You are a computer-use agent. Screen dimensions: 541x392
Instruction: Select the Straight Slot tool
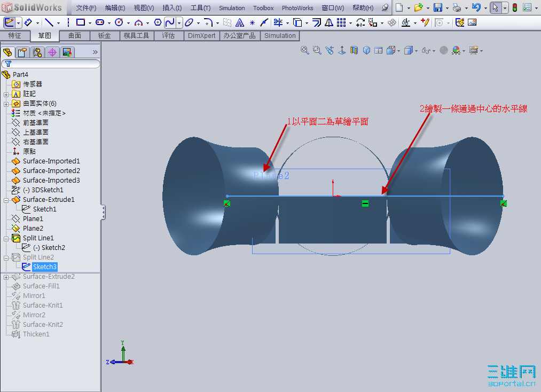[100, 23]
